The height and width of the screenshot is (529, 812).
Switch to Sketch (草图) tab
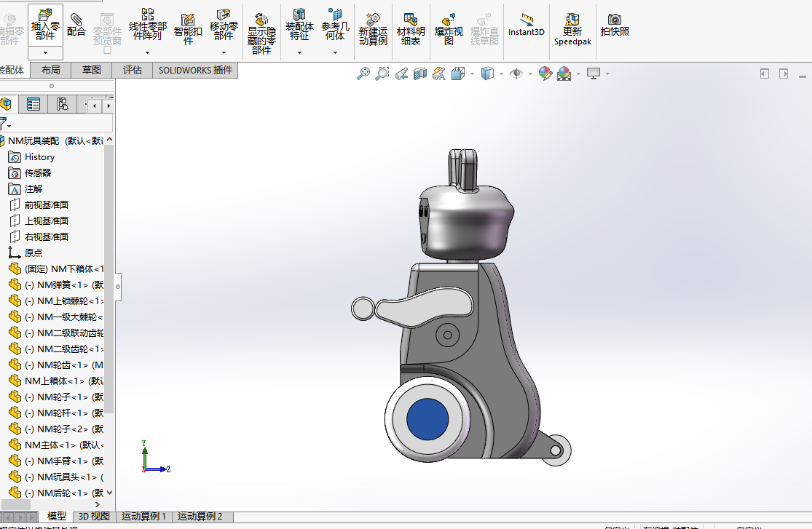[92, 70]
